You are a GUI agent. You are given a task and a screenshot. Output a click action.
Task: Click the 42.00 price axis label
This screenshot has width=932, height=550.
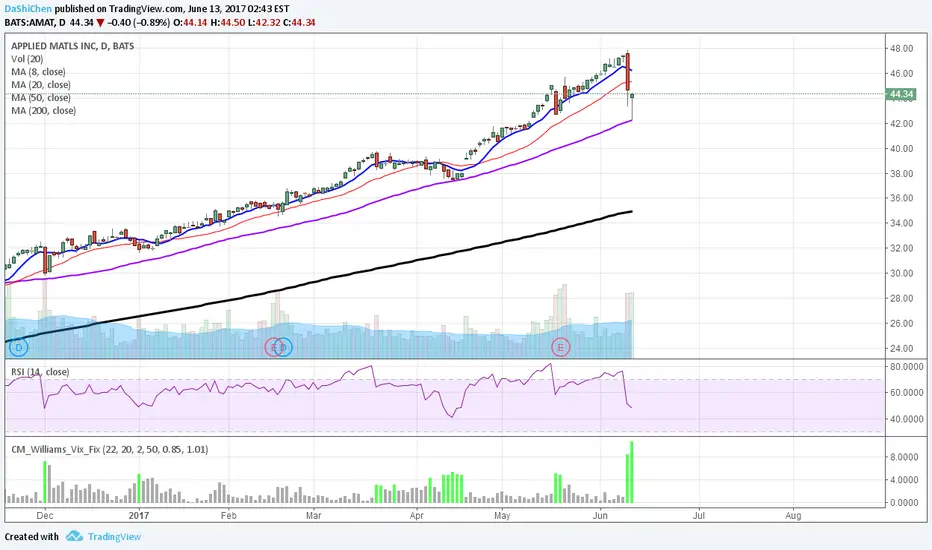click(901, 124)
